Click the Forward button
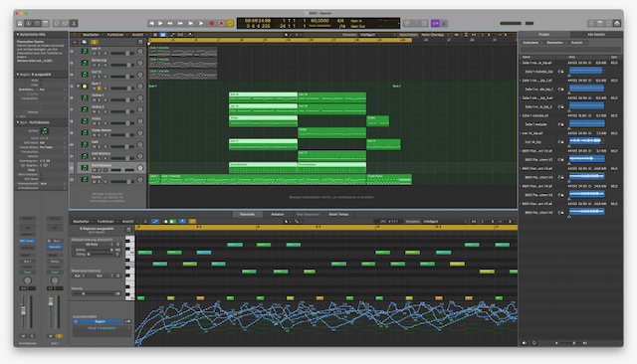Image resolution: width=637 pixels, height=364 pixels. [x=180, y=24]
